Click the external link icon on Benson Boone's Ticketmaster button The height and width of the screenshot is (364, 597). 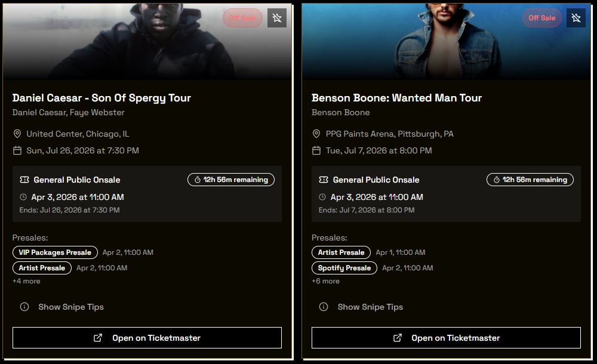pyautogui.click(x=397, y=338)
